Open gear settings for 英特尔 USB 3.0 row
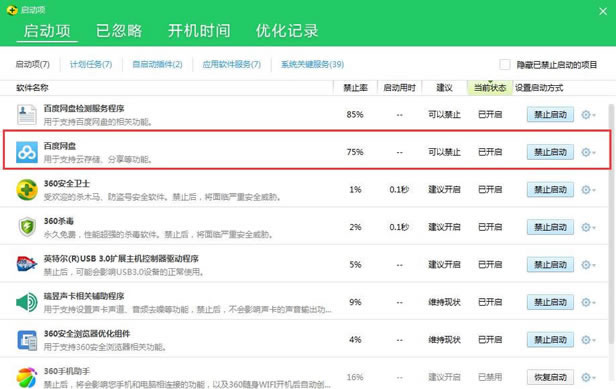 click(x=588, y=264)
